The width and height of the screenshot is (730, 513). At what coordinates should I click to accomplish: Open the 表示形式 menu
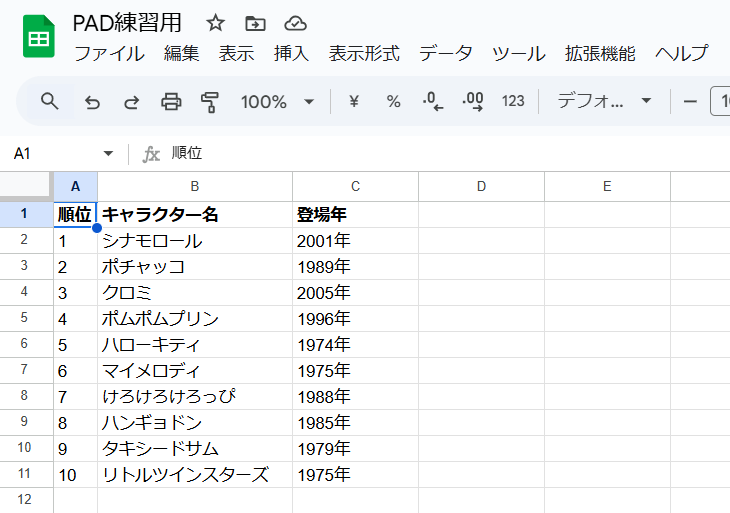pyautogui.click(x=364, y=54)
